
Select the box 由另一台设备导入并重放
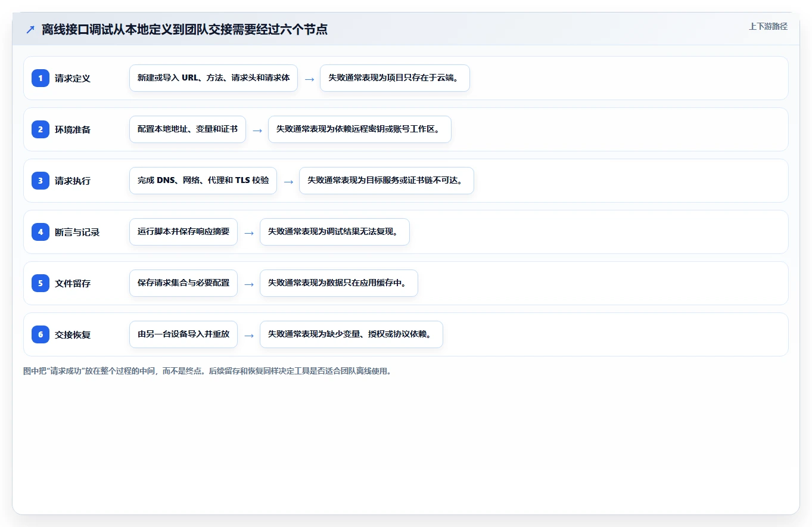point(183,334)
